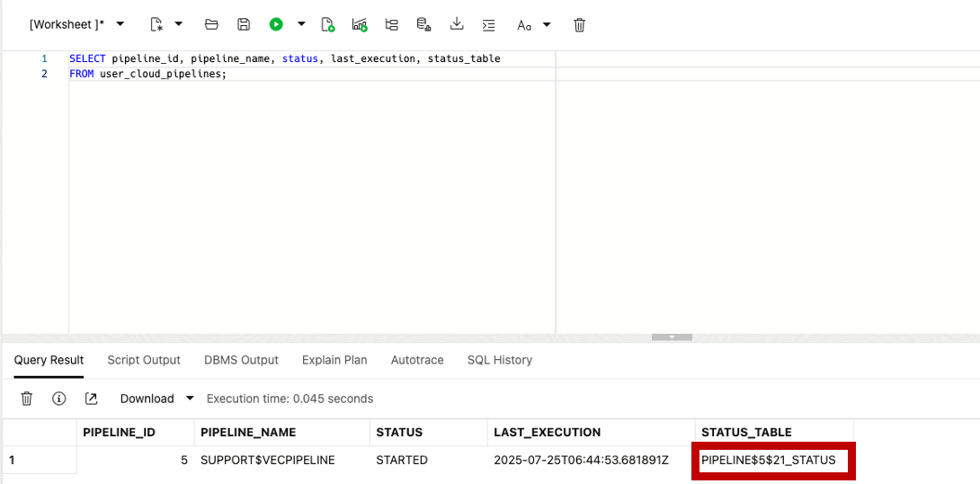Screen dimensions: 980x484
Task: Click the download editor content icon
Action: point(457,24)
